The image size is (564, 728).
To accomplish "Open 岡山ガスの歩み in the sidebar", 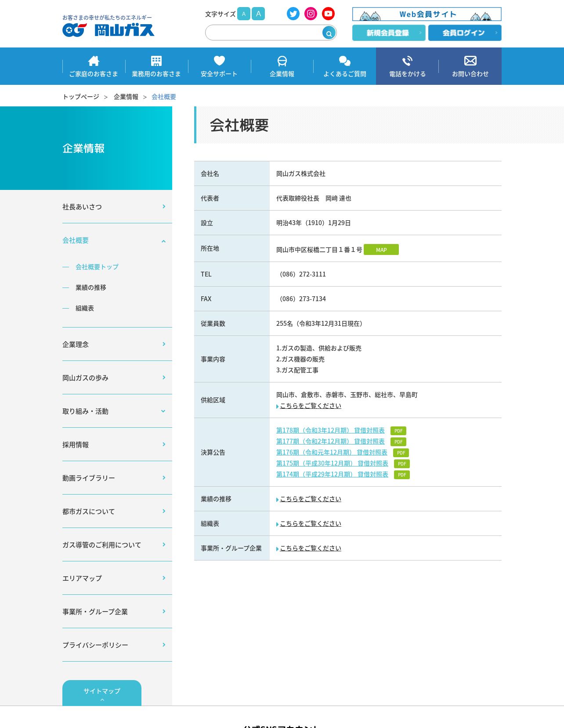I will [x=117, y=378].
